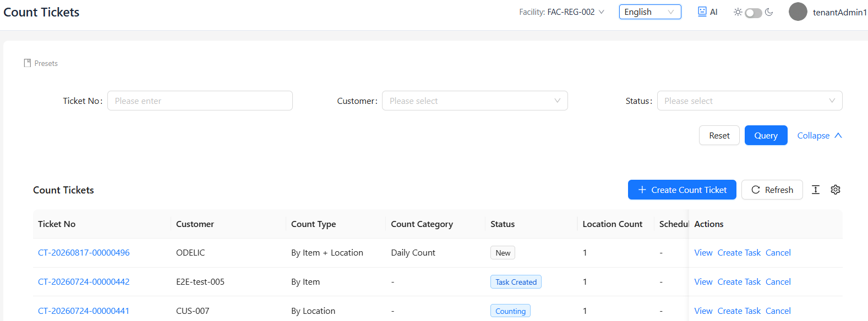868x321 pixels.
Task: Click the Task Created status tag
Action: tap(516, 282)
